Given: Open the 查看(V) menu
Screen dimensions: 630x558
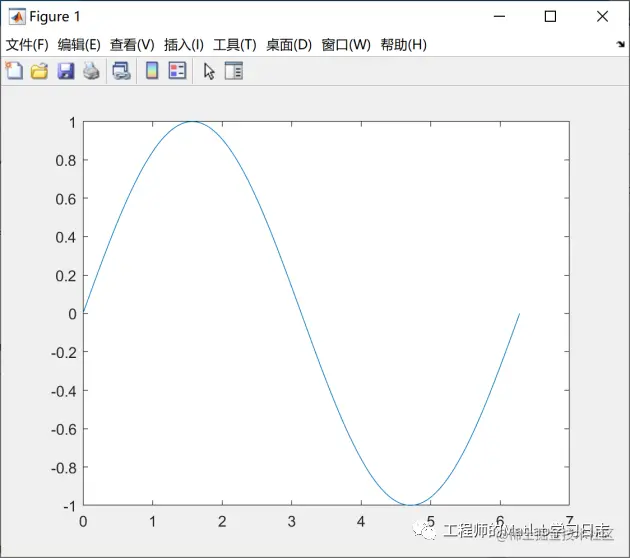Looking at the screenshot, I should (x=132, y=45).
